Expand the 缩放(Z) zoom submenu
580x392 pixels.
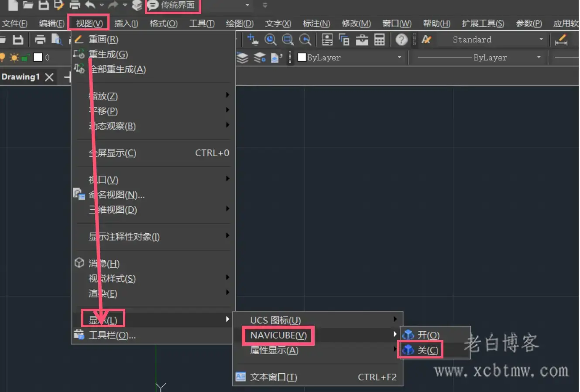point(103,95)
